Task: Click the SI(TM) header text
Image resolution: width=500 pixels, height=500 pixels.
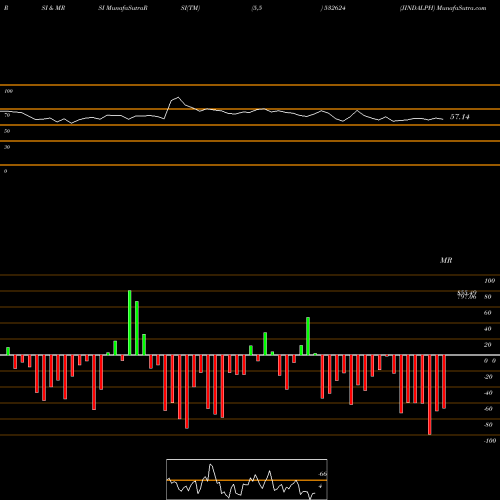Action: [190, 8]
